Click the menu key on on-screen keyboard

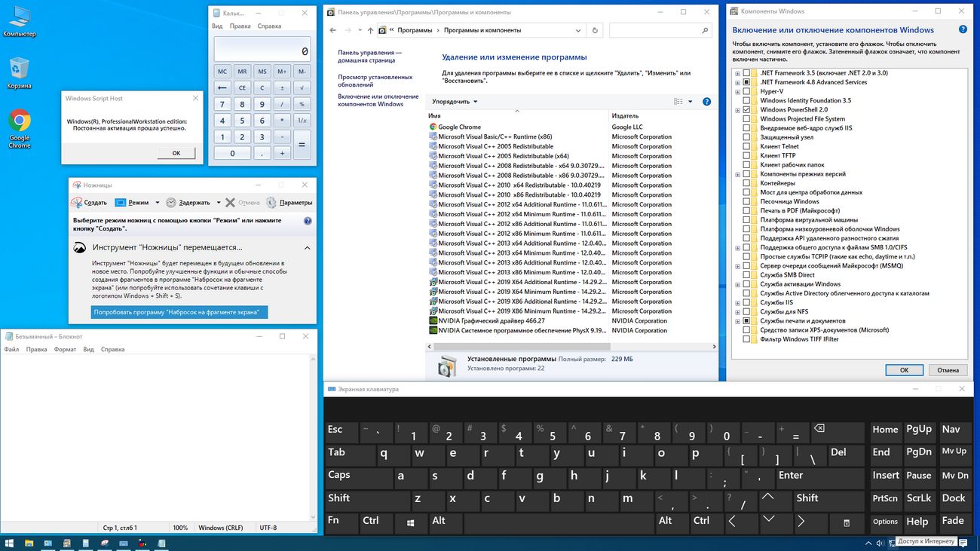coord(847,522)
